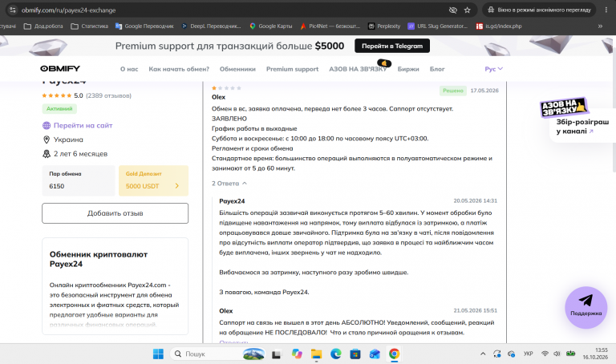Screen dimensions: 616x364
Task: Expand hidden bookmarks with double-arrow
Action: coord(600,26)
